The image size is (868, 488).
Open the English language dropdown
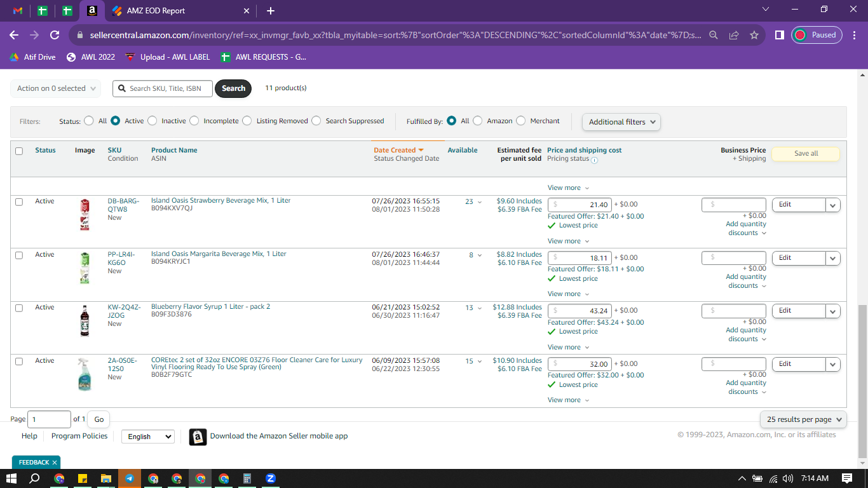tap(147, 437)
